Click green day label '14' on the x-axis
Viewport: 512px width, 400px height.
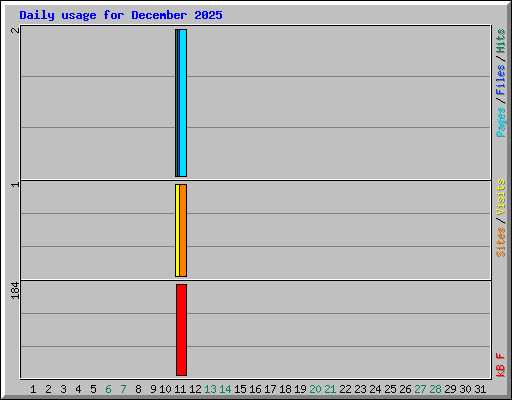225,389
